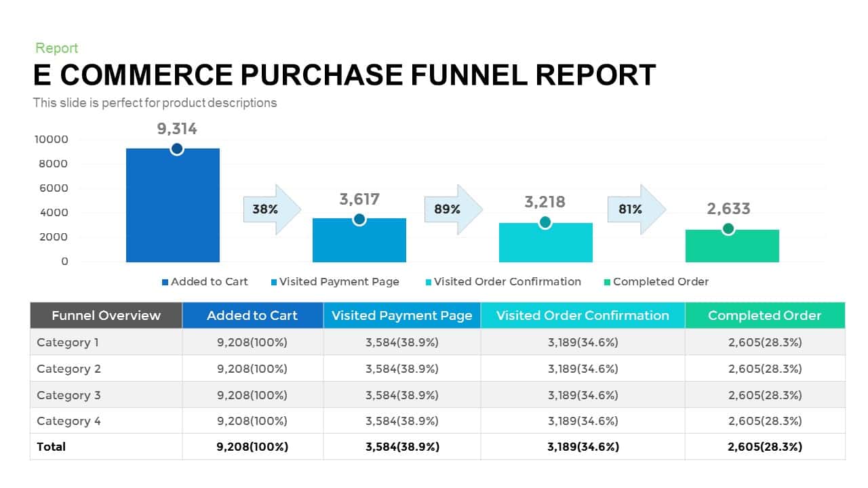
Task: Click the Added to Cart legend swatch
Action: coord(165,282)
